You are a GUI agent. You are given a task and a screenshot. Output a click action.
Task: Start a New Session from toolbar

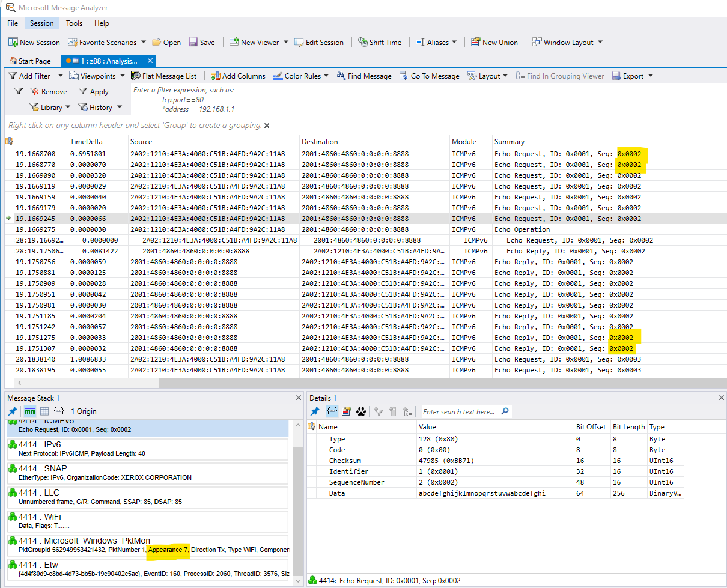click(34, 43)
